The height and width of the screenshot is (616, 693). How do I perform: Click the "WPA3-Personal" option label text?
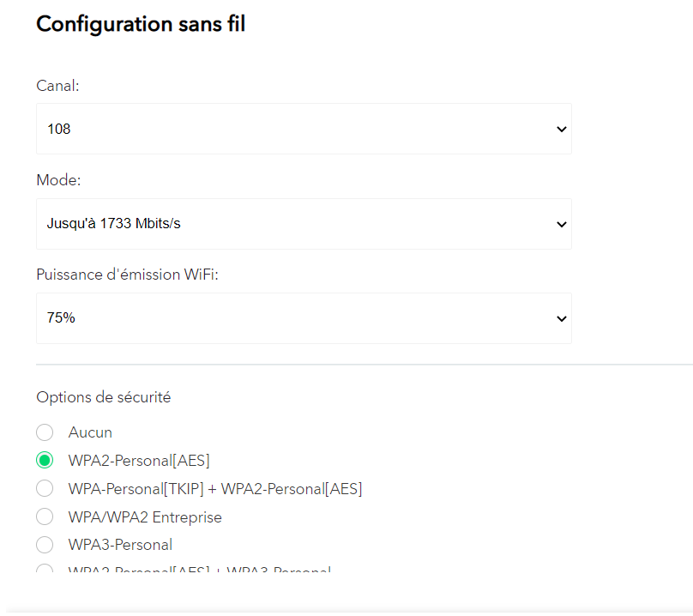coord(120,545)
